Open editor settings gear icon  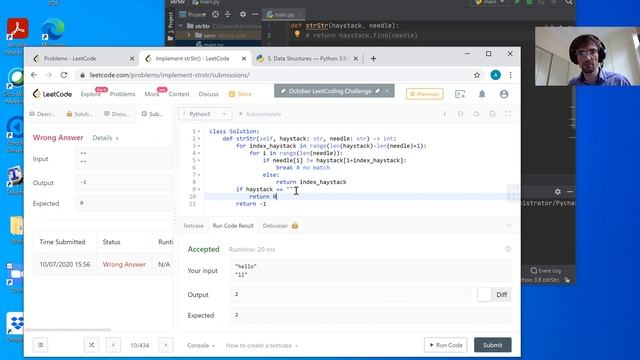492,114
